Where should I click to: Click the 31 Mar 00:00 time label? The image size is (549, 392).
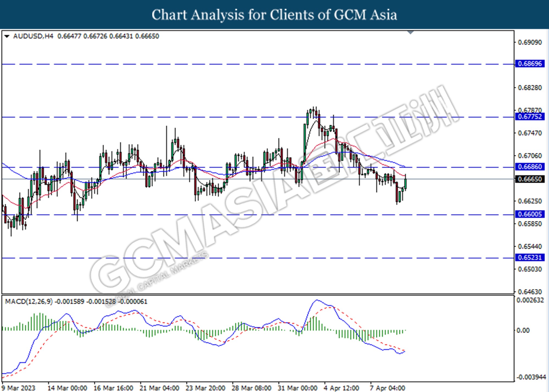pyautogui.click(x=298, y=388)
